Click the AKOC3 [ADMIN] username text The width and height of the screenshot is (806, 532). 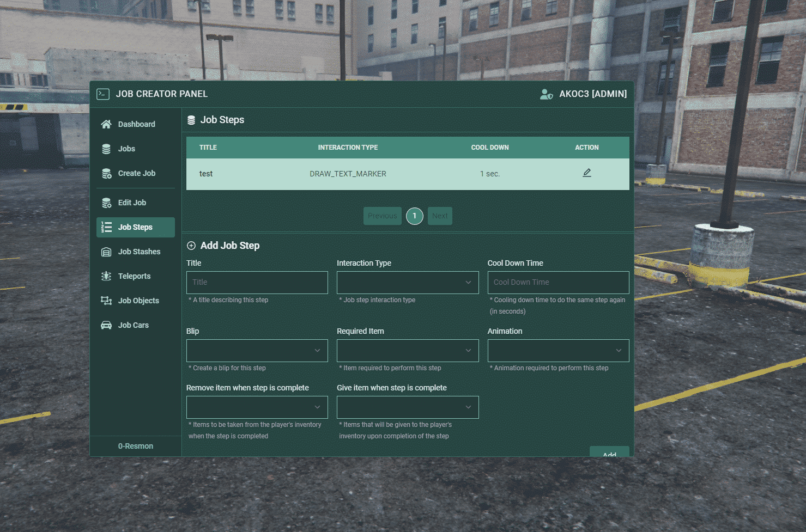593,94
